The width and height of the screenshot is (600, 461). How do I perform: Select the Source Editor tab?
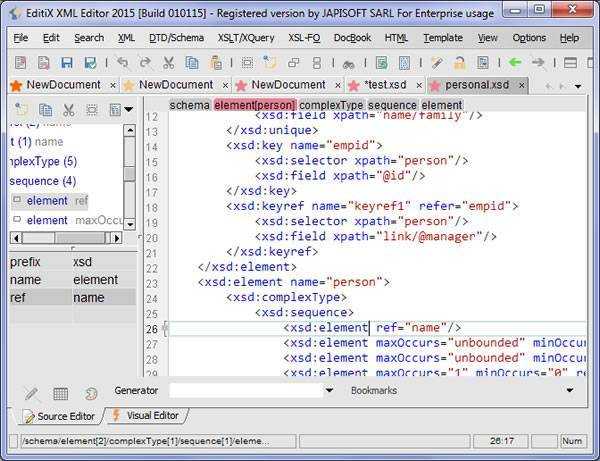(x=60, y=416)
